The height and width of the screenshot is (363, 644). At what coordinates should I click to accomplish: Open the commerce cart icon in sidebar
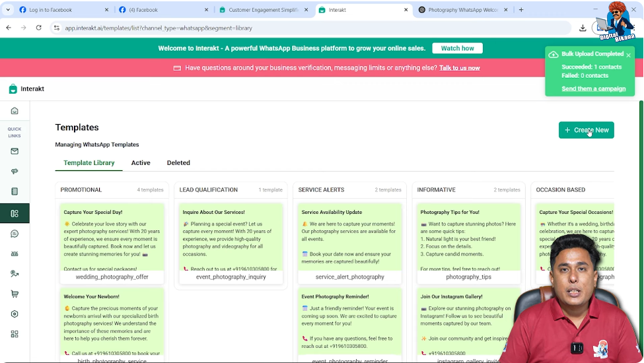[15, 294]
